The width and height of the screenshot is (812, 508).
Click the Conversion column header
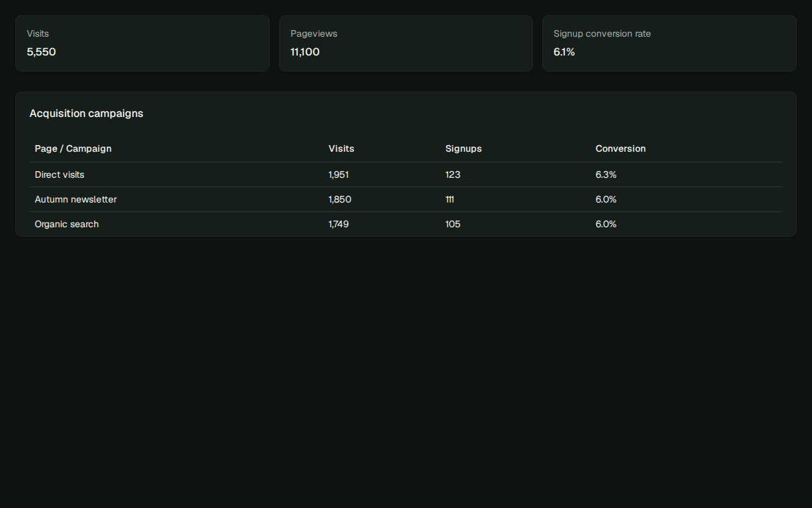[620, 148]
